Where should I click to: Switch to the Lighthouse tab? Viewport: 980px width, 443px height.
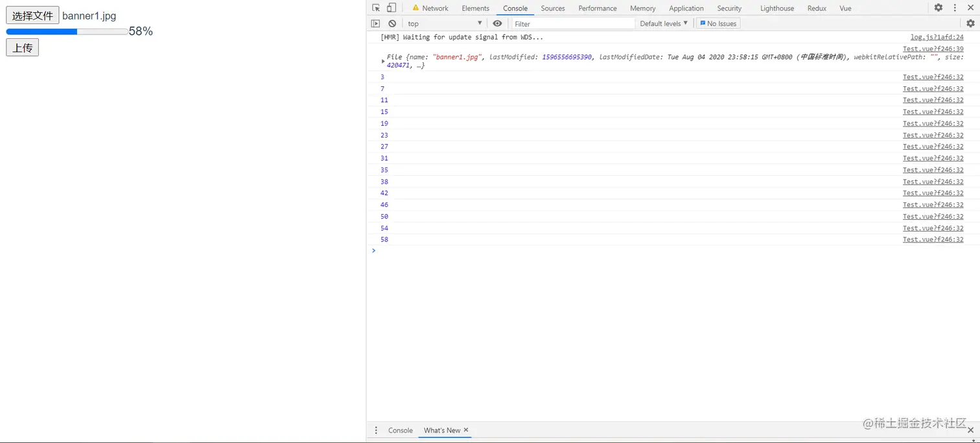pos(777,8)
